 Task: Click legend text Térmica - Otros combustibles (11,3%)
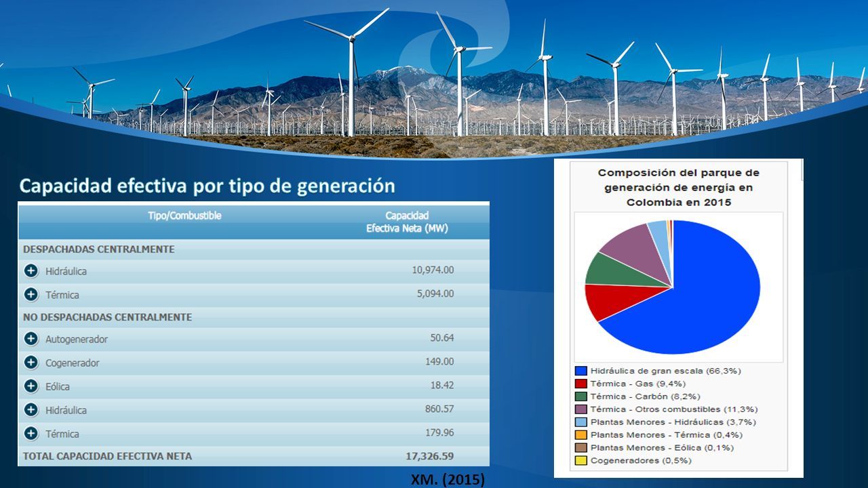674,409
